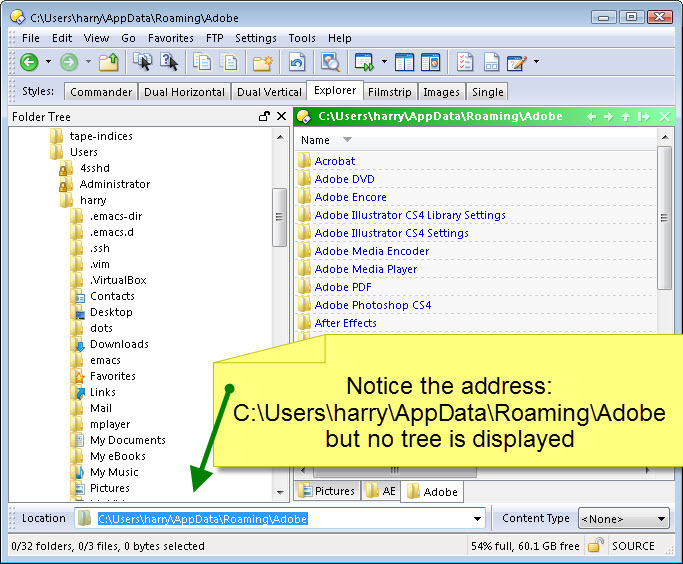Select the Administrator folder in tree
This screenshot has height=564, width=683.
115,184
